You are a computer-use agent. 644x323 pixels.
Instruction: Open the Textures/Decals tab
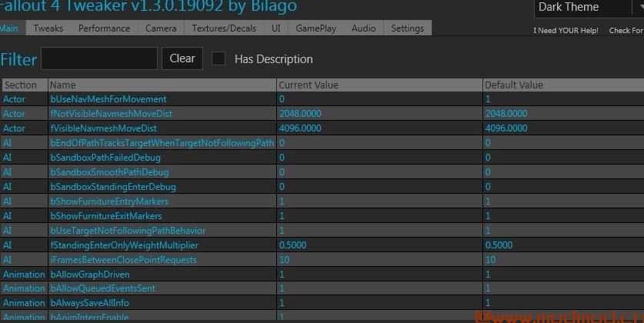[224, 28]
